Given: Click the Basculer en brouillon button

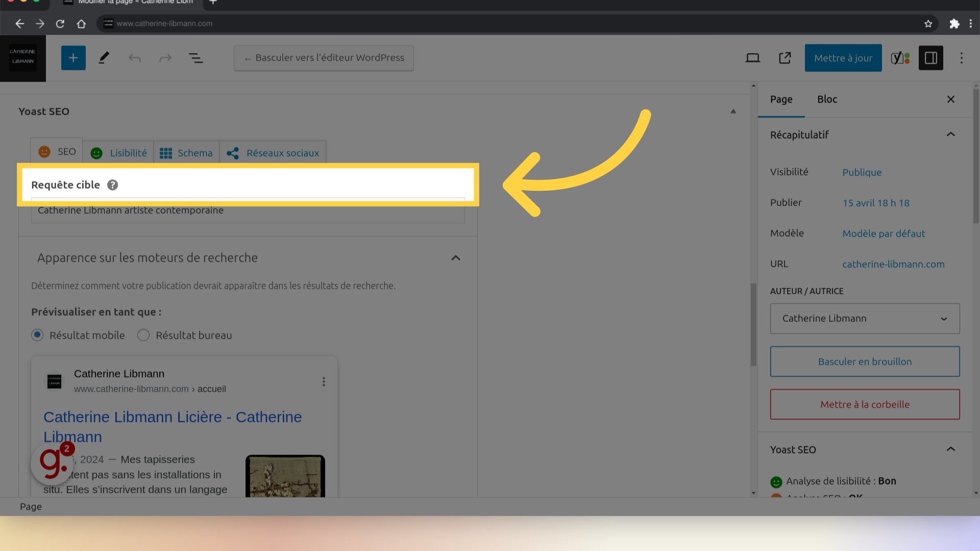Looking at the screenshot, I should (x=865, y=362).
